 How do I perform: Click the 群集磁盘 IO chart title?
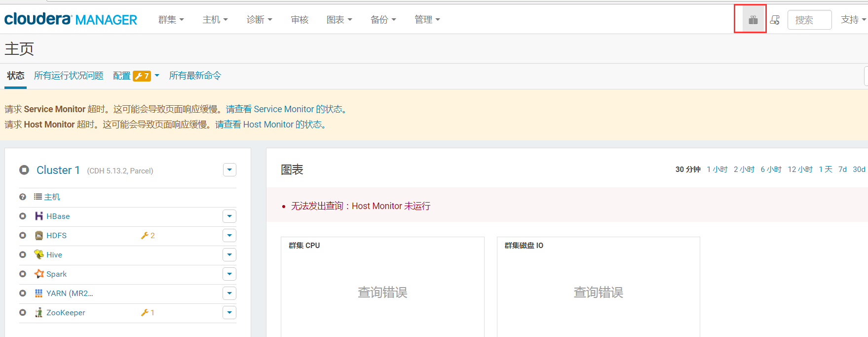[524, 246]
